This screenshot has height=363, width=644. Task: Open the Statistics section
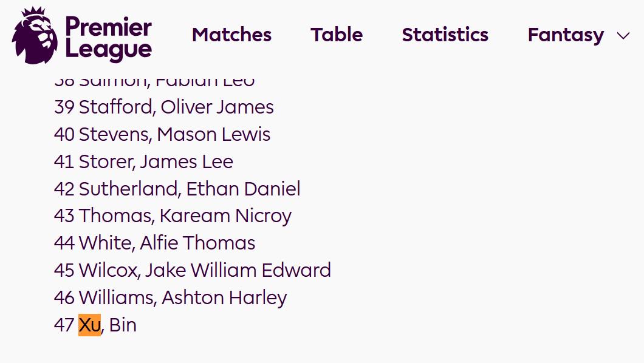[x=445, y=35]
